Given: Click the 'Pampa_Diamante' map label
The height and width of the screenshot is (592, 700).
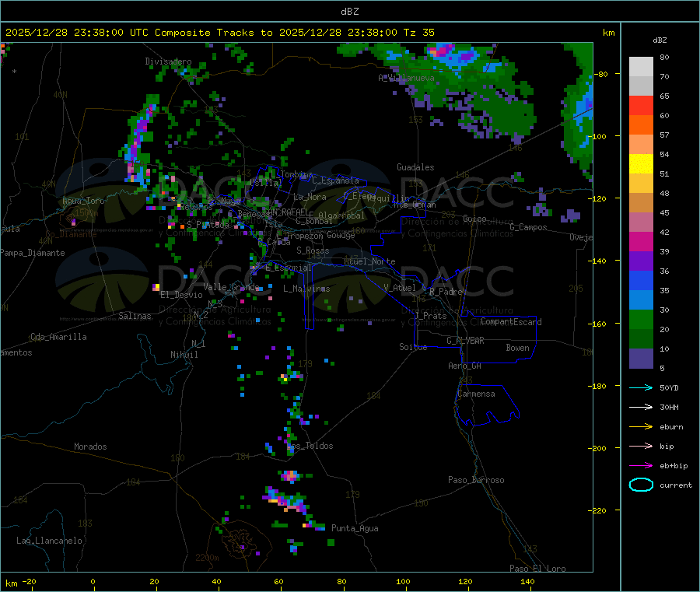Looking at the screenshot, I should coord(33,253).
